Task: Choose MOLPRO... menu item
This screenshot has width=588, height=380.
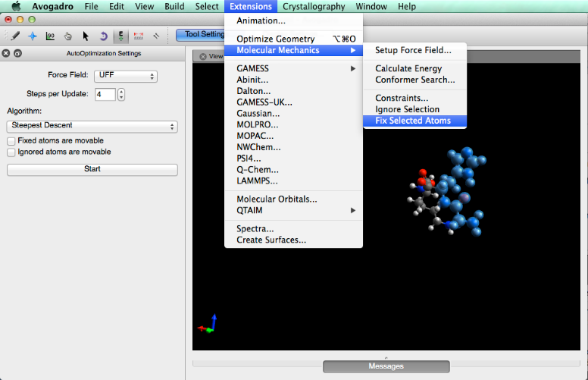Action: click(x=294, y=124)
